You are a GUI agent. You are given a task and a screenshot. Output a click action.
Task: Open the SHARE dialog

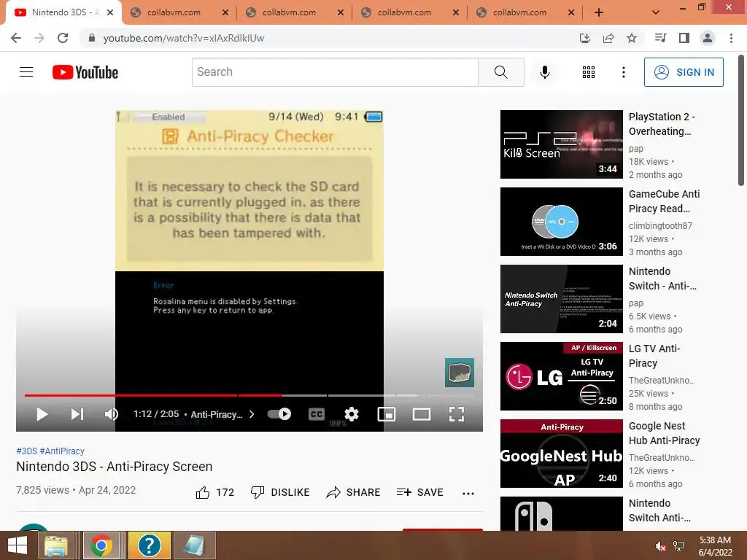coord(353,492)
